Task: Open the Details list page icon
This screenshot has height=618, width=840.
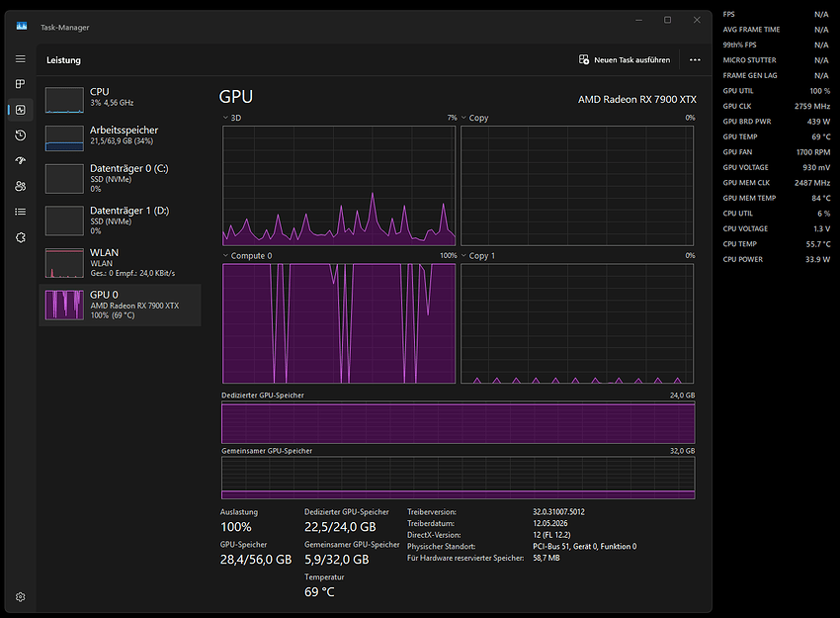Action: [x=21, y=212]
